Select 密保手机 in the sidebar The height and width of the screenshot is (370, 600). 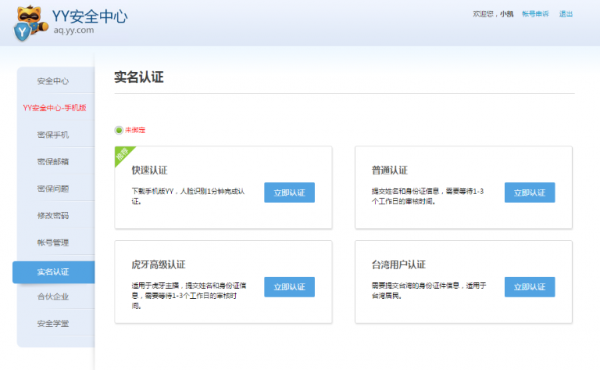(53, 135)
